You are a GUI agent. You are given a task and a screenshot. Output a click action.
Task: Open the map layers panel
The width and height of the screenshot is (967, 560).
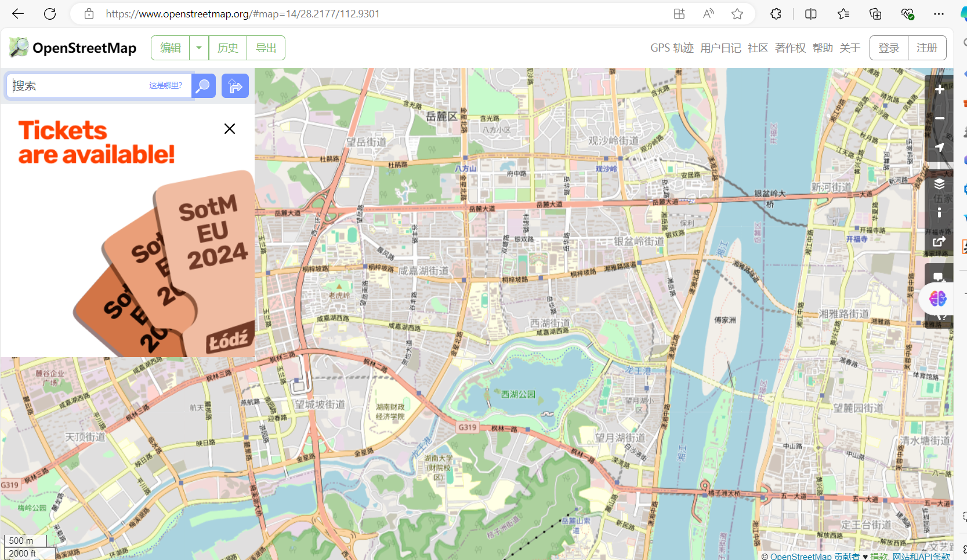[939, 184]
